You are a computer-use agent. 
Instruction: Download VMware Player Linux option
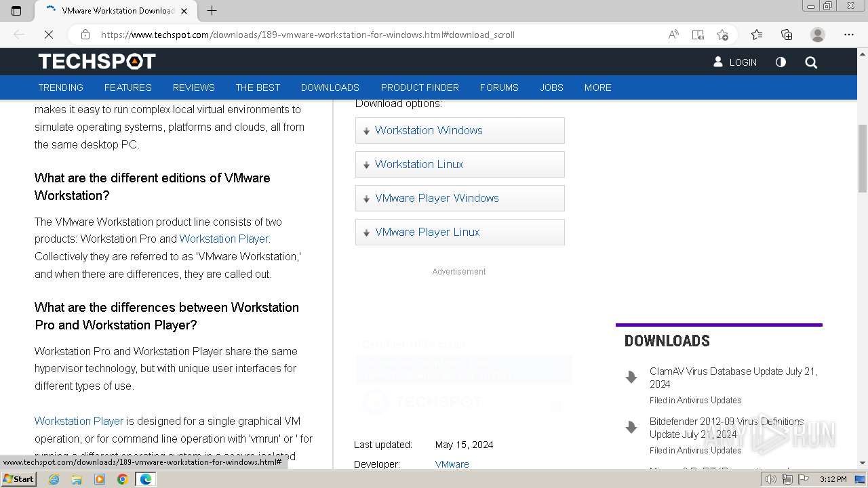pos(460,232)
